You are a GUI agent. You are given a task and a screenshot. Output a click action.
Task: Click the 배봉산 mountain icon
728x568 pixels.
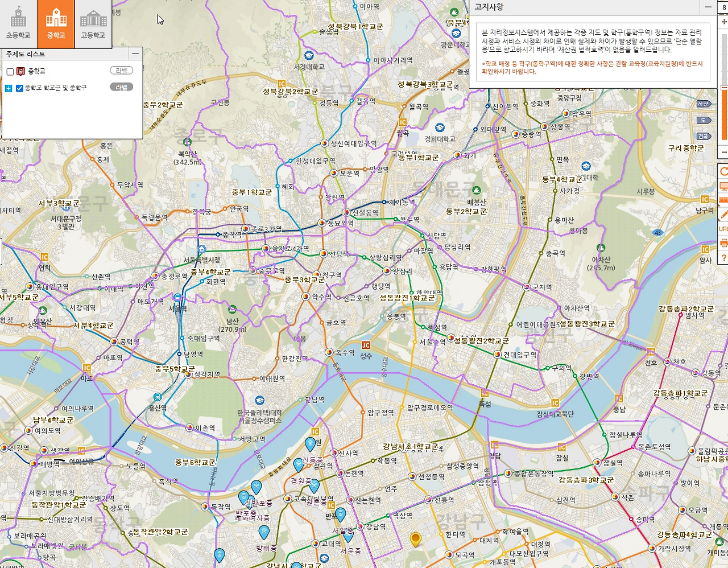click(477, 190)
